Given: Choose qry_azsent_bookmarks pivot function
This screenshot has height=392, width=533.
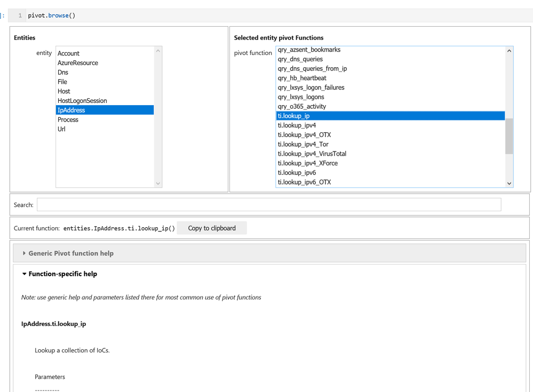Looking at the screenshot, I should pos(390,50).
